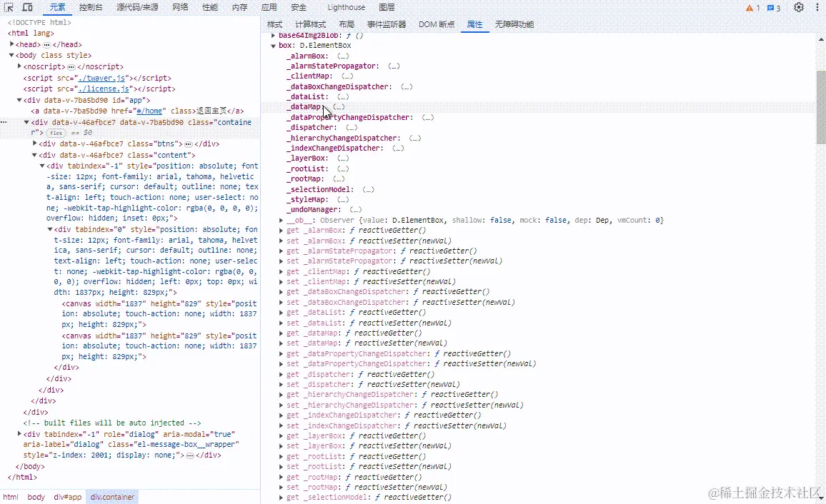Viewport: 826px width, 504px height.
Task: Click the flex badge on container div
Action: 56,133
